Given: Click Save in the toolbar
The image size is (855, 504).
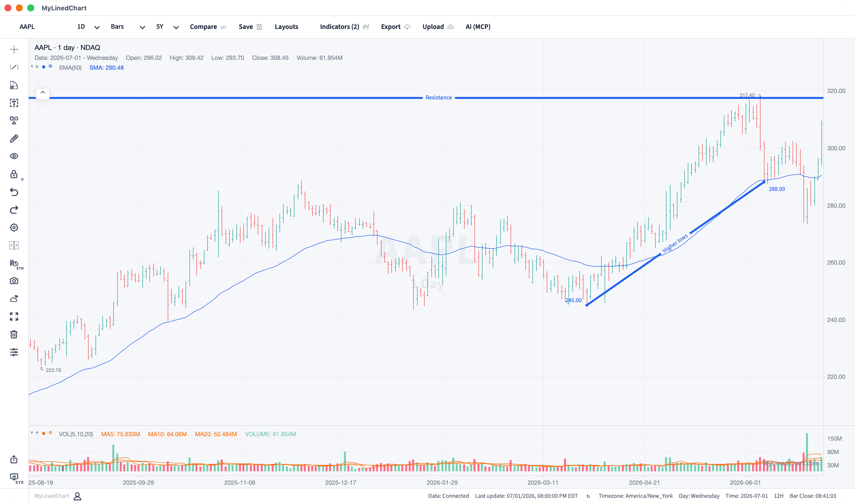Looking at the screenshot, I should [x=250, y=26].
